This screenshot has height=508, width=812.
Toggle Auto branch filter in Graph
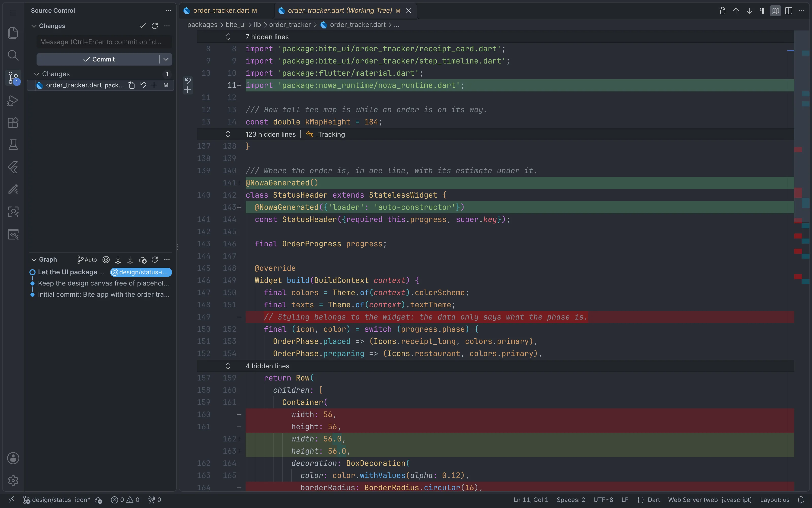pos(87,260)
